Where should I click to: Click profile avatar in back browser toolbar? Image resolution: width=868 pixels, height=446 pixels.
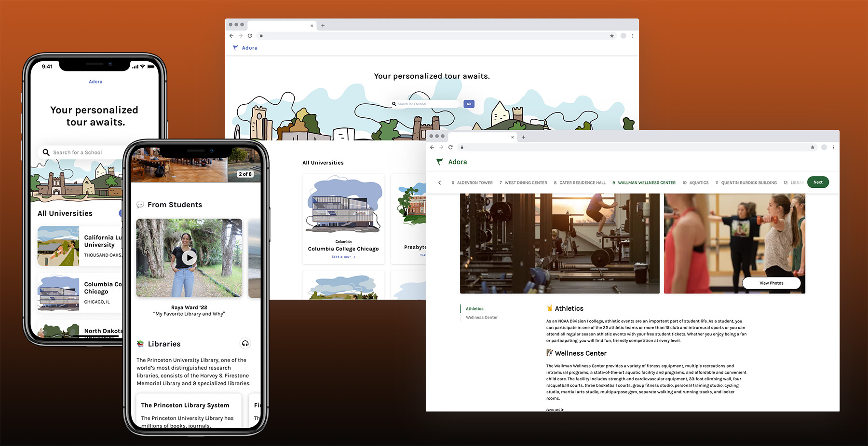pos(624,36)
